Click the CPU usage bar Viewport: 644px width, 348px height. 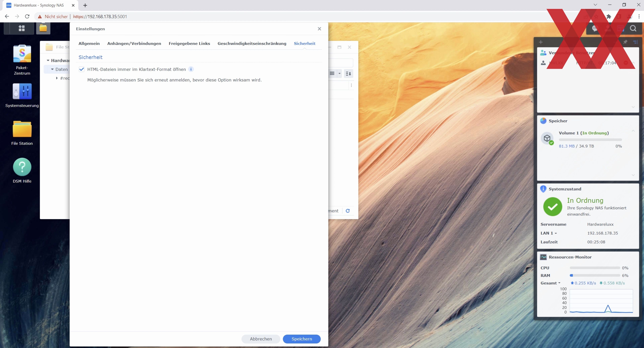pyautogui.click(x=595, y=268)
